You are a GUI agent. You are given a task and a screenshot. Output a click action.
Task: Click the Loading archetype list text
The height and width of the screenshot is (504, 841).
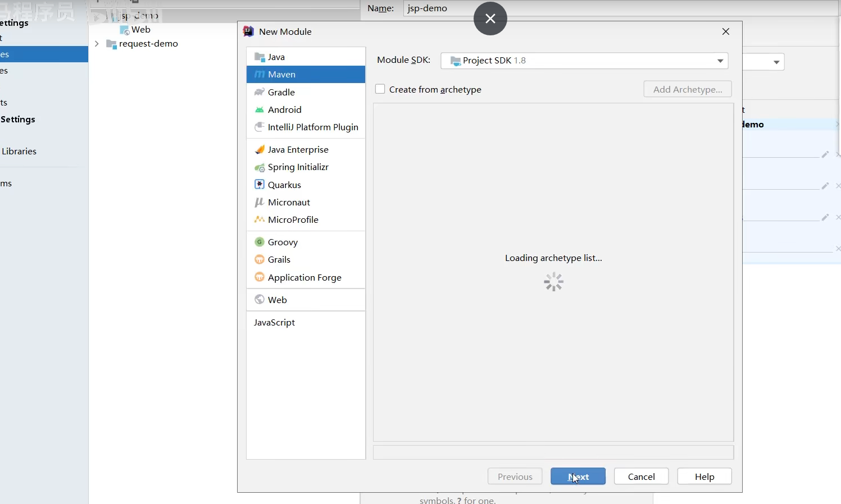(x=553, y=258)
